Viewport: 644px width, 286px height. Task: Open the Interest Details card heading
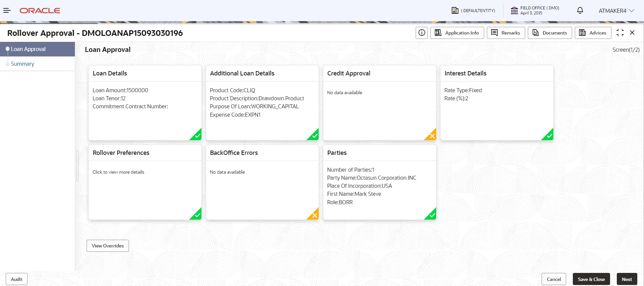[465, 73]
